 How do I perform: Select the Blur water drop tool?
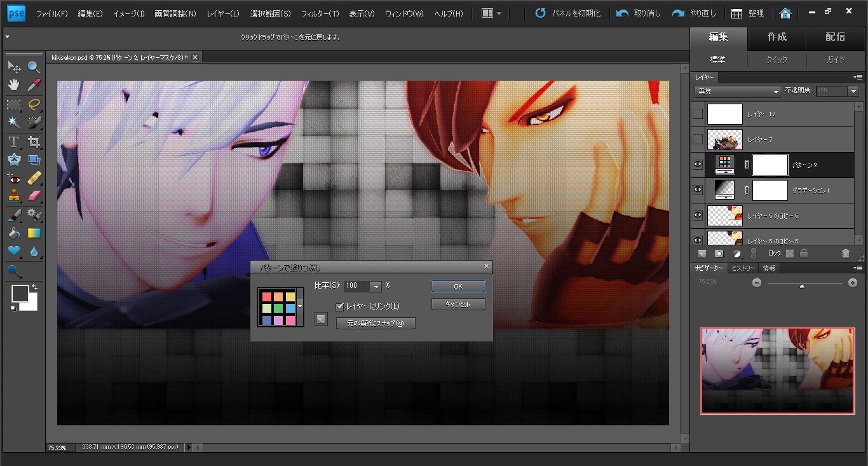(34, 251)
